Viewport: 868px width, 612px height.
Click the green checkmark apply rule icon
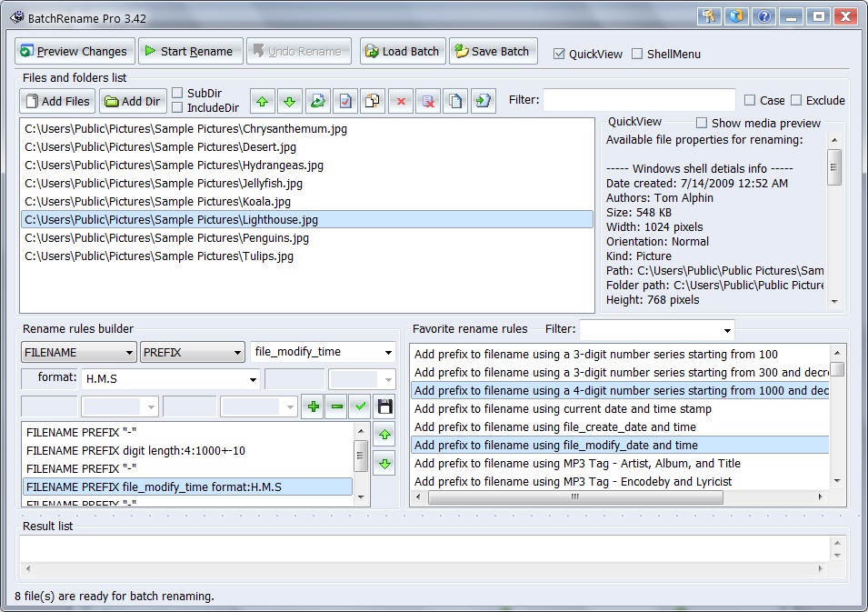pyautogui.click(x=361, y=406)
